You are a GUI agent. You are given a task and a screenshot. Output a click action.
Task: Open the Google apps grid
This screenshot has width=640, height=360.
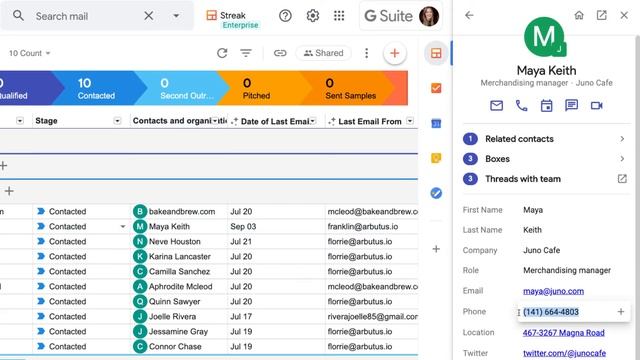tap(339, 16)
